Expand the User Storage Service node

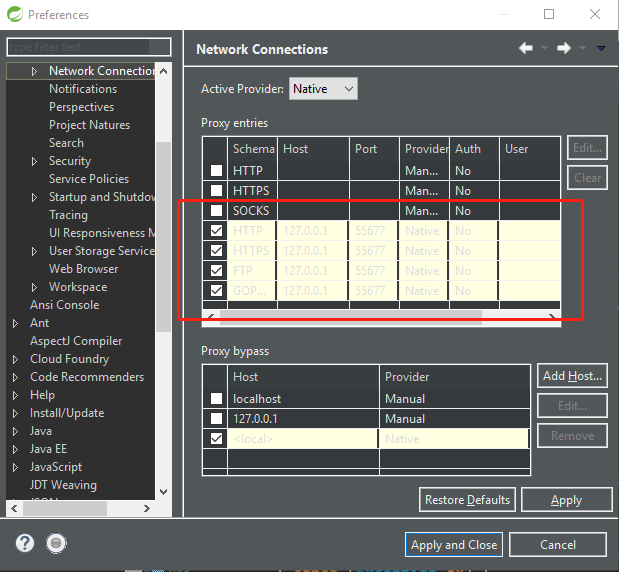34,251
